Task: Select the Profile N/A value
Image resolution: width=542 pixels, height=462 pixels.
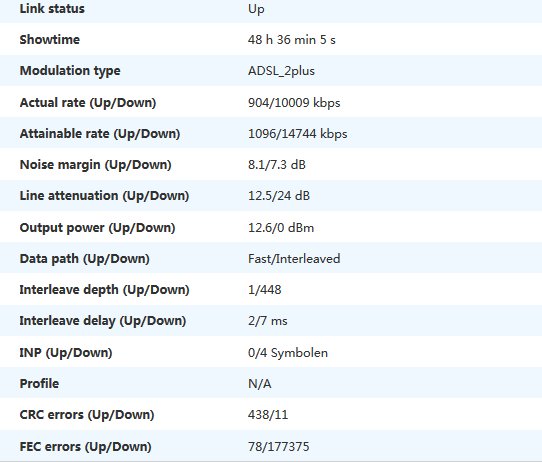Action: (x=259, y=384)
